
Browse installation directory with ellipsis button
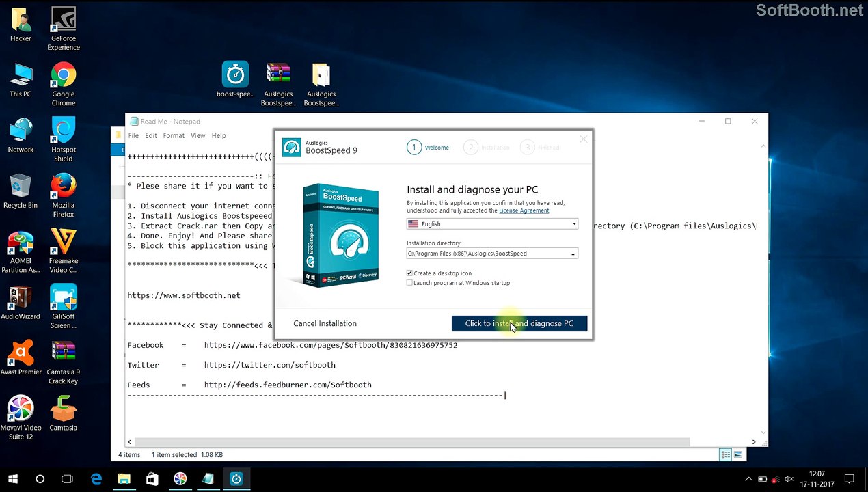coord(573,254)
